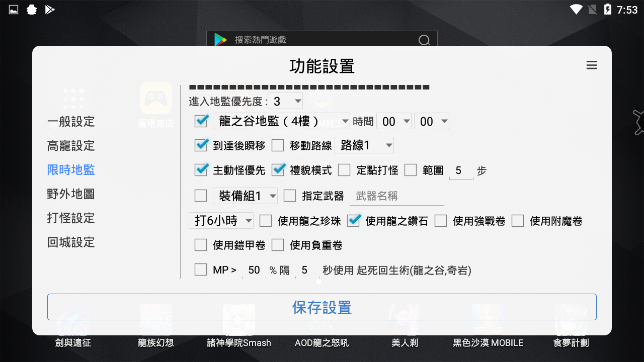
Task: Tap the AOD龍之怒吼 game icon
Action: click(x=322, y=322)
